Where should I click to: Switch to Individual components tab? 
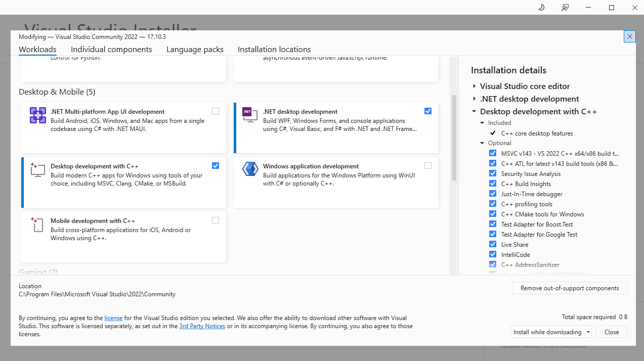[x=111, y=50]
